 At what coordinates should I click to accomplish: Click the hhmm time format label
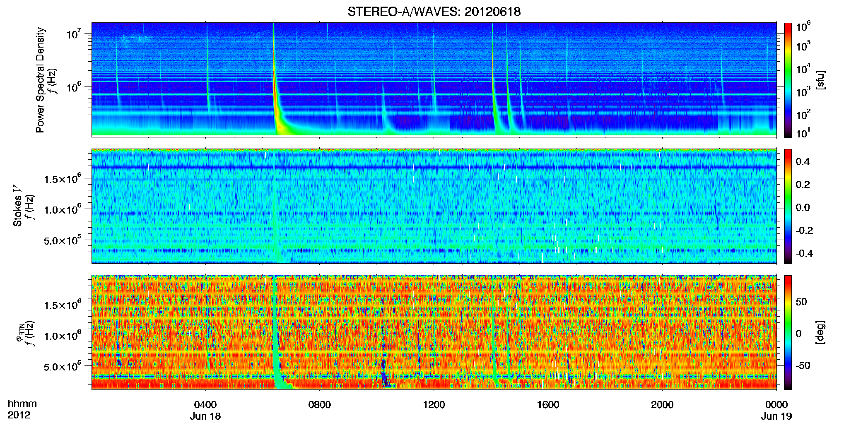coord(22,404)
